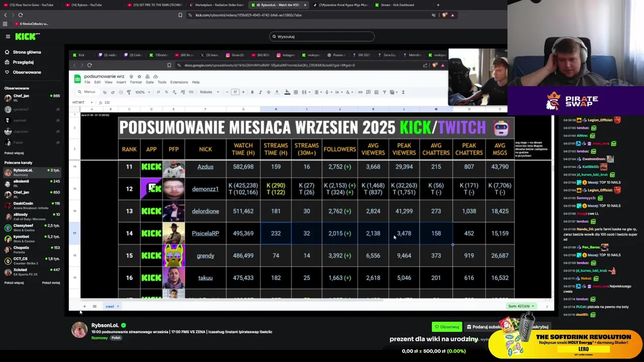Click the Wyszukaj search field
The height and width of the screenshot is (362, 644).
tap(322, 36)
